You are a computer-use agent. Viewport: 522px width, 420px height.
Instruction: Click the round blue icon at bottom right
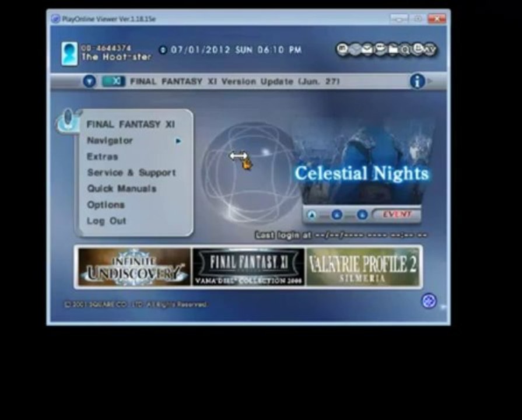click(x=429, y=301)
